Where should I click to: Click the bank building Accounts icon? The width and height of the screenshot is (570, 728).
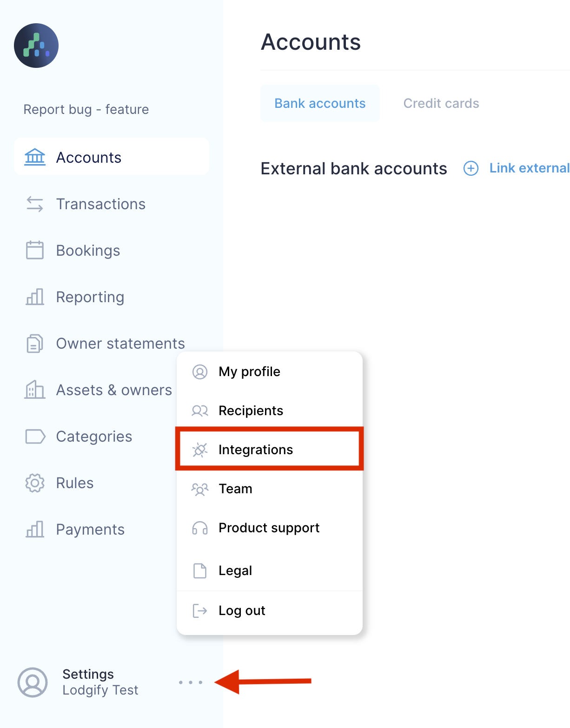pyautogui.click(x=35, y=158)
